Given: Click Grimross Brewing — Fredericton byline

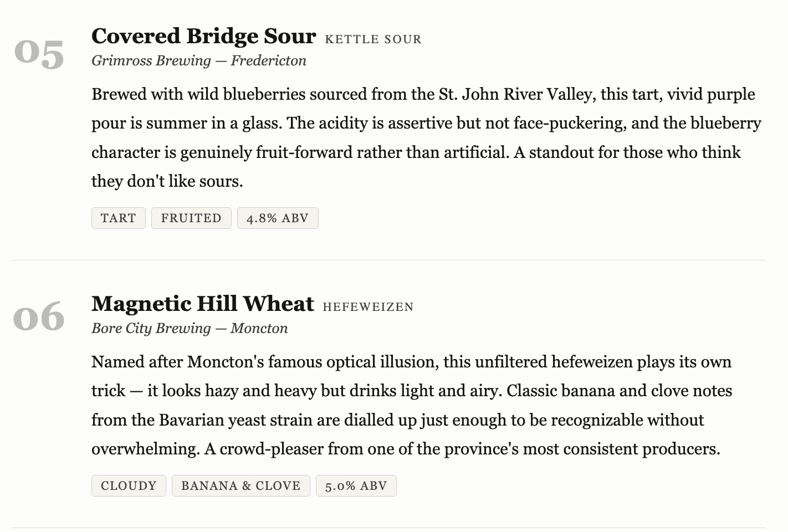Looking at the screenshot, I should pyautogui.click(x=198, y=60).
